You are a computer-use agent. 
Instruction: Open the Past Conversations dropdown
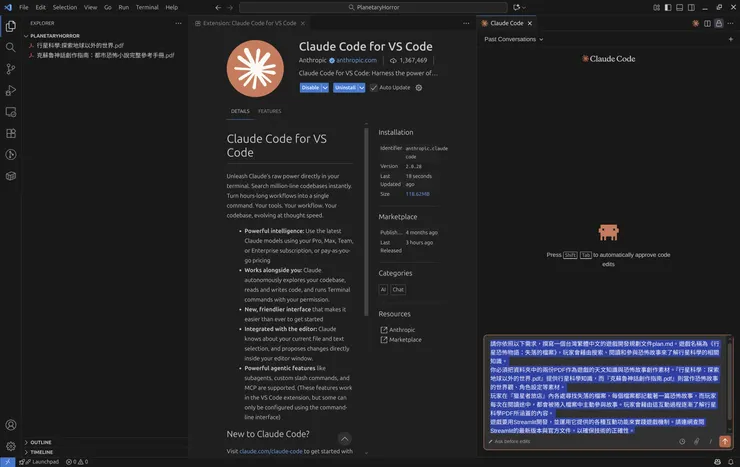tap(513, 39)
